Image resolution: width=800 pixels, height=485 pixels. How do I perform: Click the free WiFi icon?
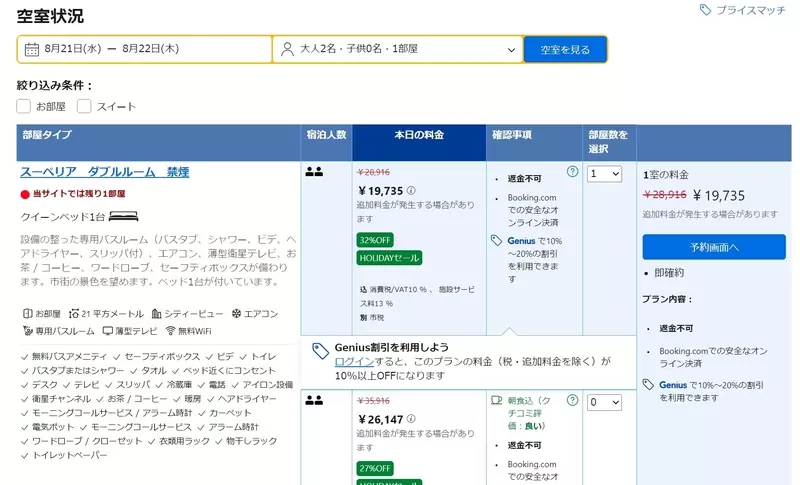coord(170,331)
